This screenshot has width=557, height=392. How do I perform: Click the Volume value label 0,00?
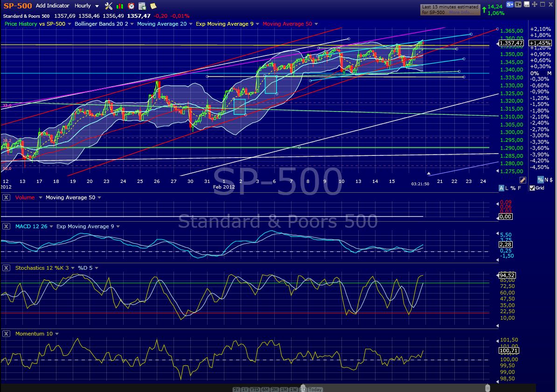506,217
